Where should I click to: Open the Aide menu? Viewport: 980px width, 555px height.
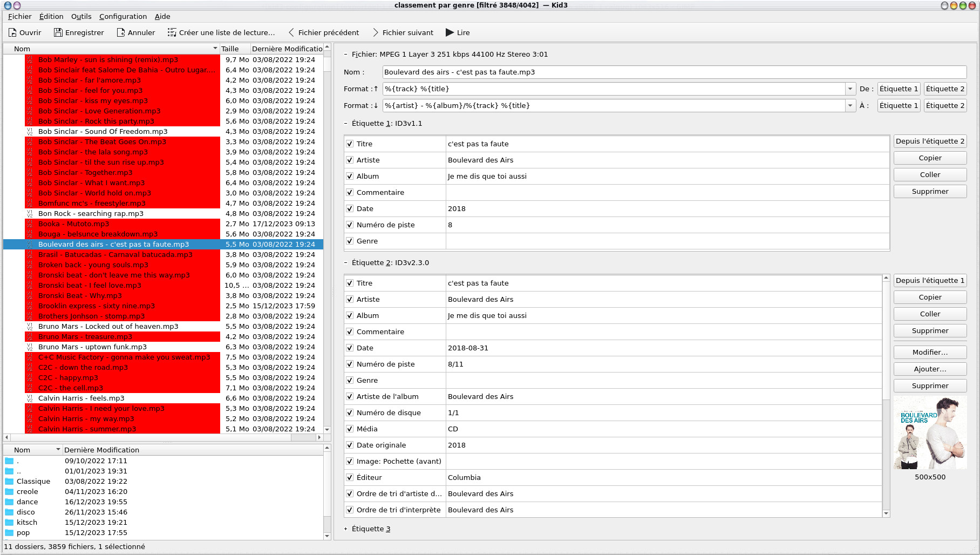pos(162,17)
